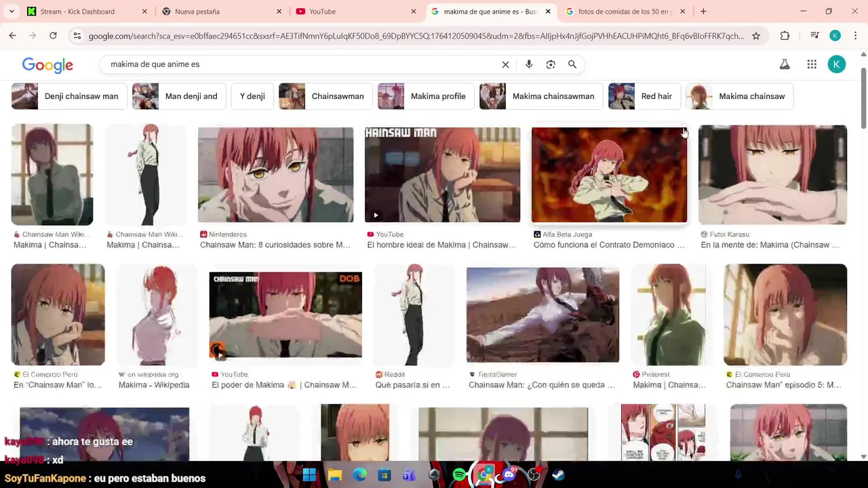The height and width of the screenshot is (488, 868).
Task: Open 'Chainsaw Man: 8 curiosidades' link
Action: pos(275,245)
